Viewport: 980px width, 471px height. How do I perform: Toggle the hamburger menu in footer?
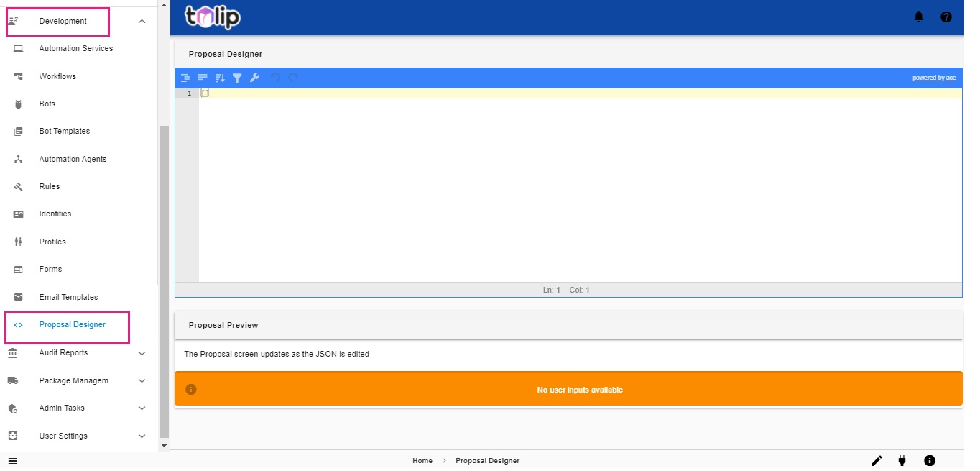point(12,461)
